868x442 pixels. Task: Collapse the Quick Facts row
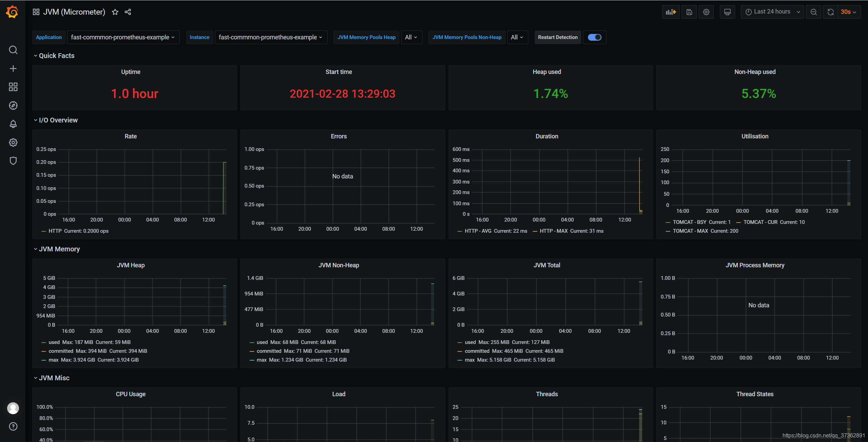pos(54,56)
